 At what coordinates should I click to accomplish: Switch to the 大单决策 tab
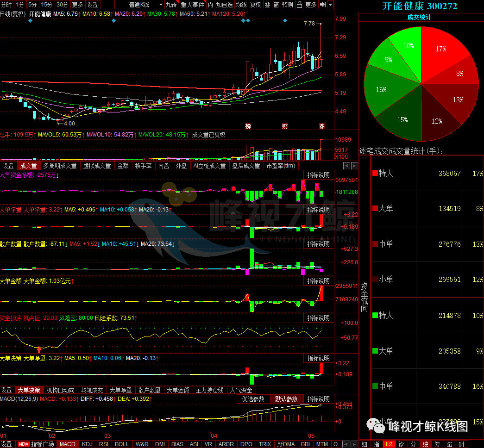[29, 390]
